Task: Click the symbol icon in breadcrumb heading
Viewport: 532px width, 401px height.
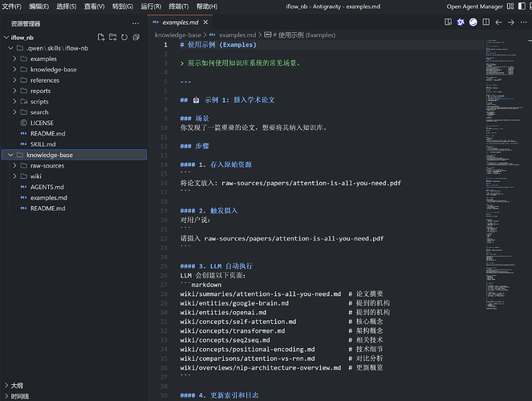Action: click(x=268, y=35)
